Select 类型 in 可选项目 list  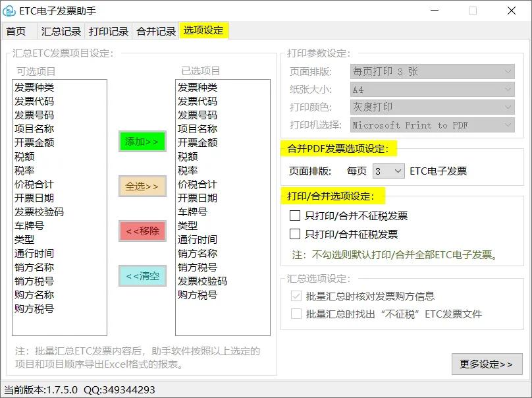[x=24, y=240]
